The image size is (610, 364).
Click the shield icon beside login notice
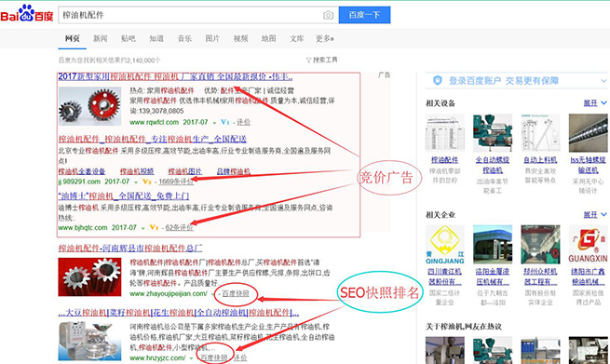click(x=438, y=80)
